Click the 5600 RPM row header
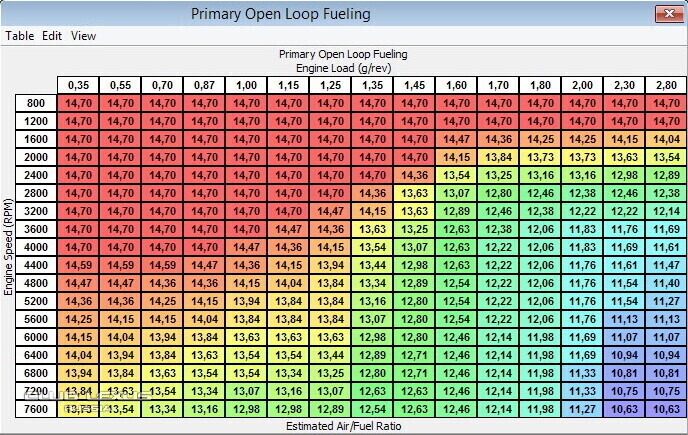 click(36, 319)
